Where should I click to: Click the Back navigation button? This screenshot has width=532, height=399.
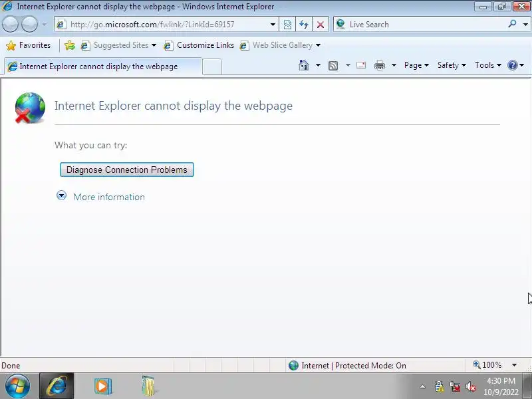10,25
